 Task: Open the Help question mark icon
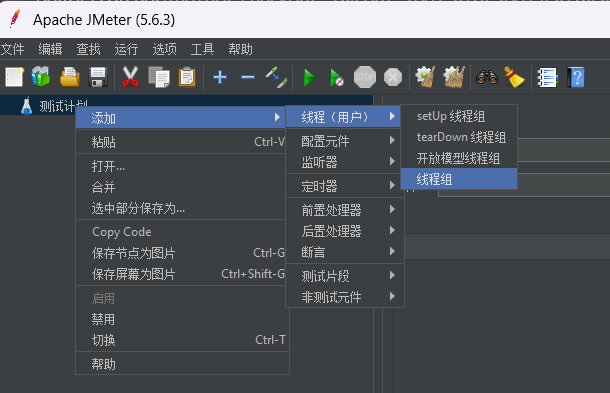point(576,77)
